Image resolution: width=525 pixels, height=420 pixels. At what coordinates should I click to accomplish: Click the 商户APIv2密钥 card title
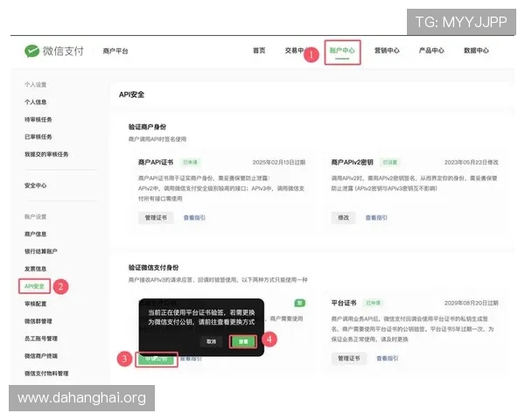[352, 163]
